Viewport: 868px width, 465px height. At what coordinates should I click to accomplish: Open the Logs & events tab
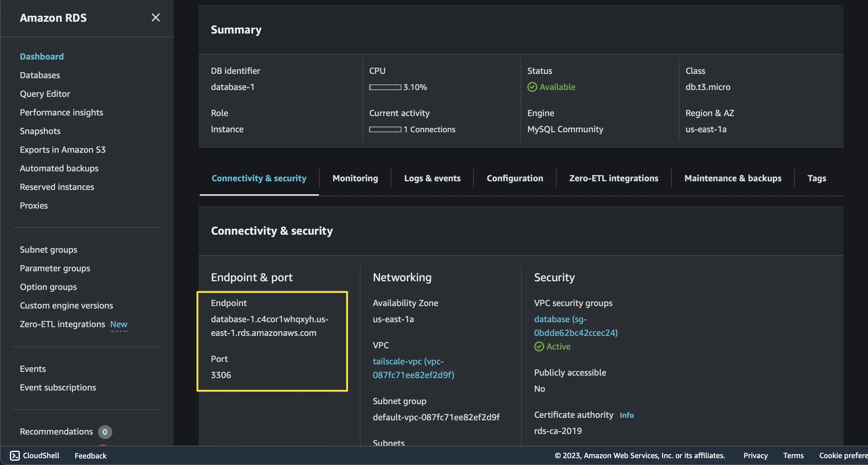[432, 178]
